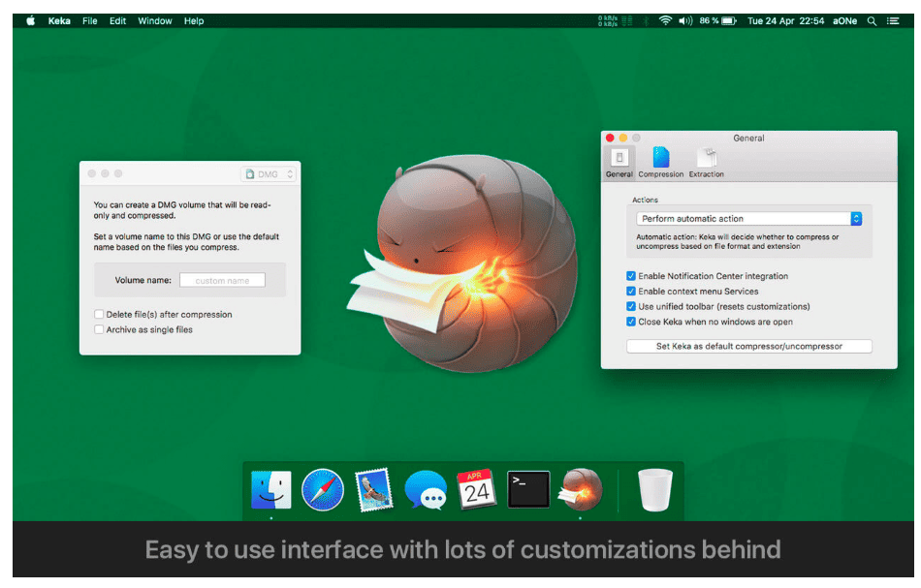Viewport: 921px width, 588px height.
Task: Switch to the Extraction preferences tab
Action: coord(706,163)
